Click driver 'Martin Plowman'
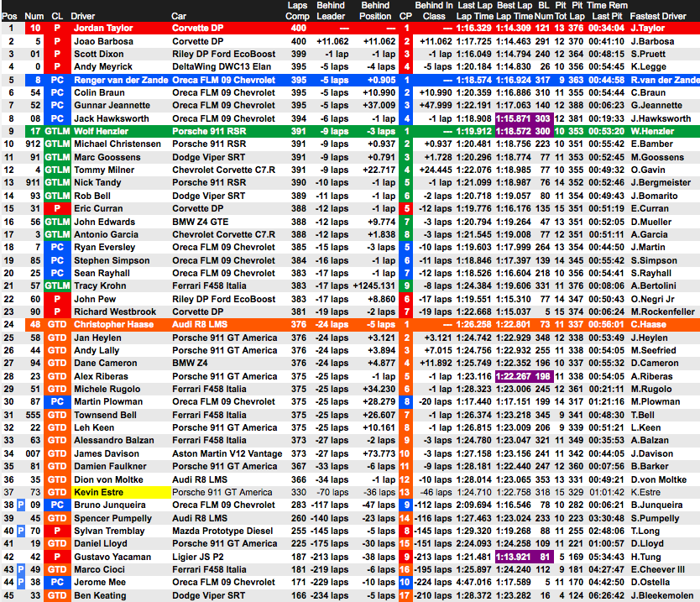 click(108, 402)
